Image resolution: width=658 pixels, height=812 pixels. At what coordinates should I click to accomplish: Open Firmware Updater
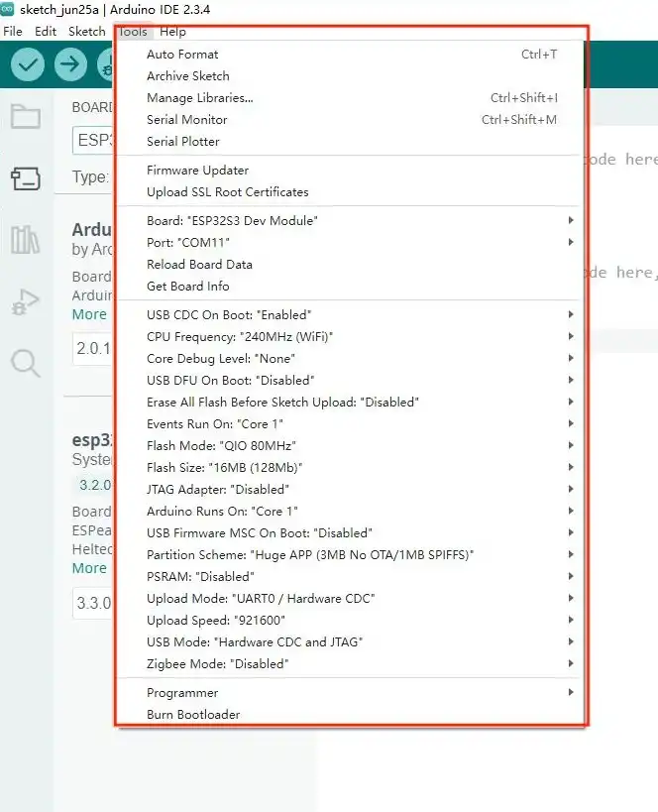pos(350,171)
